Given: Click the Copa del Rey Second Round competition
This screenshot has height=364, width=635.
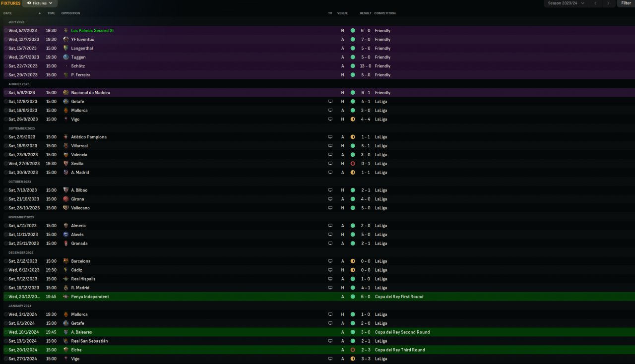Looking at the screenshot, I should (x=402, y=332).
